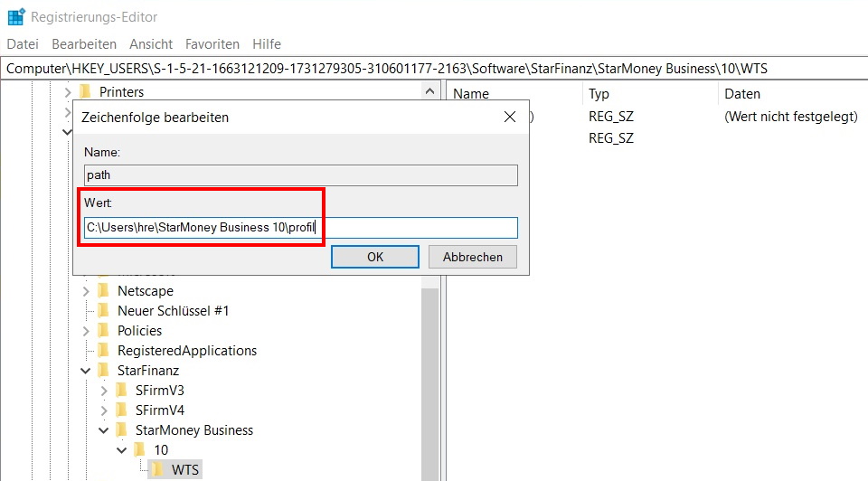
Task: Expand the Policies tree node
Action: [x=86, y=331]
